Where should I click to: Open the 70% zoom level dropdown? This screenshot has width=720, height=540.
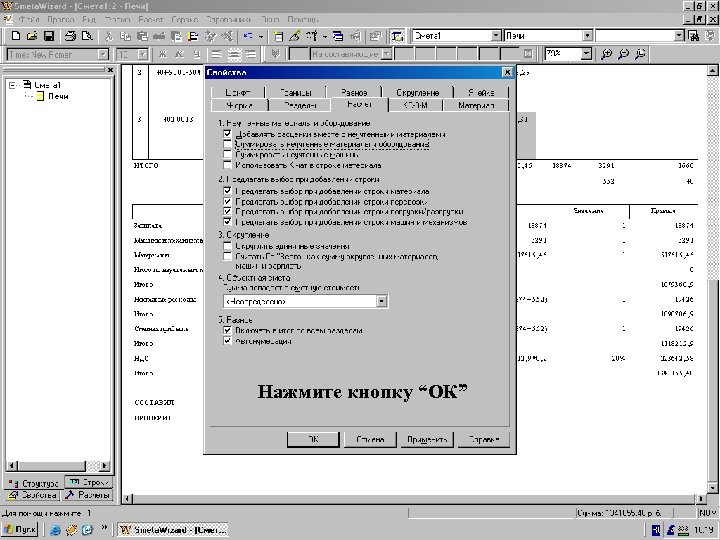[x=586, y=54]
